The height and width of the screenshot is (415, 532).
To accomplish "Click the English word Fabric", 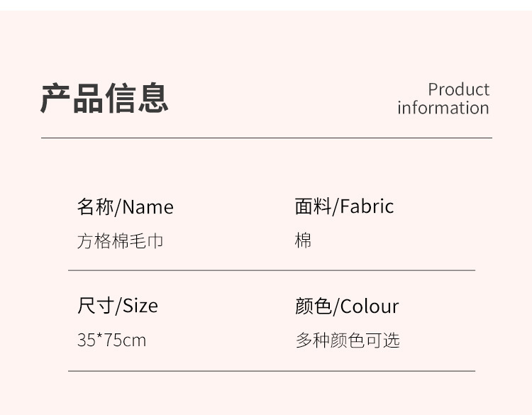I will (x=367, y=206).
